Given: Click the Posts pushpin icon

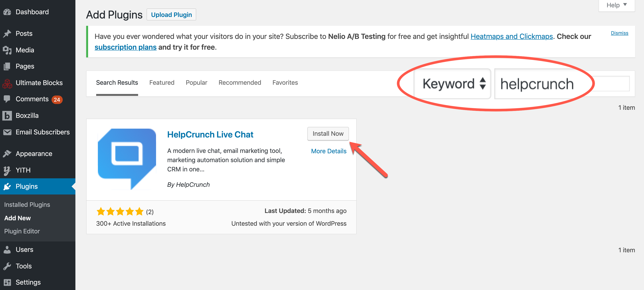Looking at the screenshot, I should [x=7, y=34].
